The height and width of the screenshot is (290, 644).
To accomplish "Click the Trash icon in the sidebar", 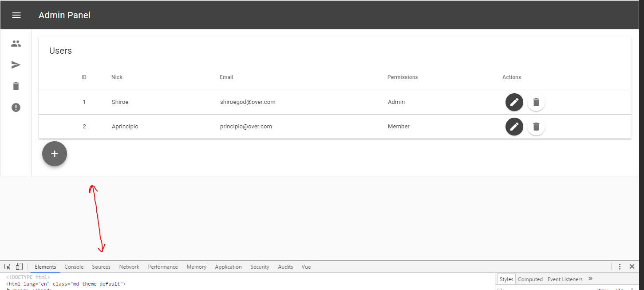I will tap(16, 86).
